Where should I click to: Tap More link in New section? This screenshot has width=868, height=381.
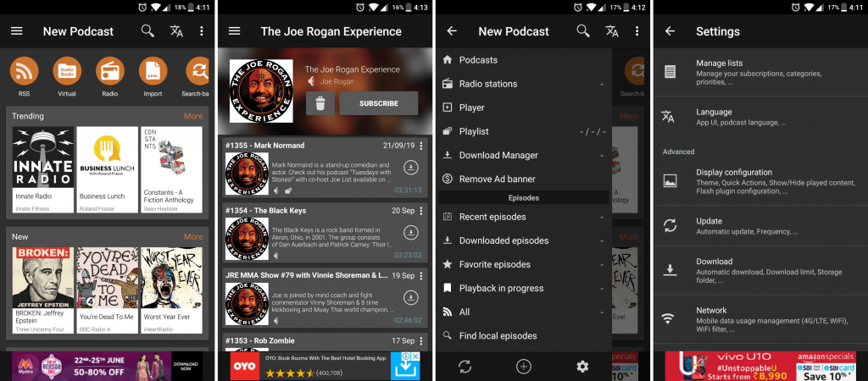tap(193, 237)
